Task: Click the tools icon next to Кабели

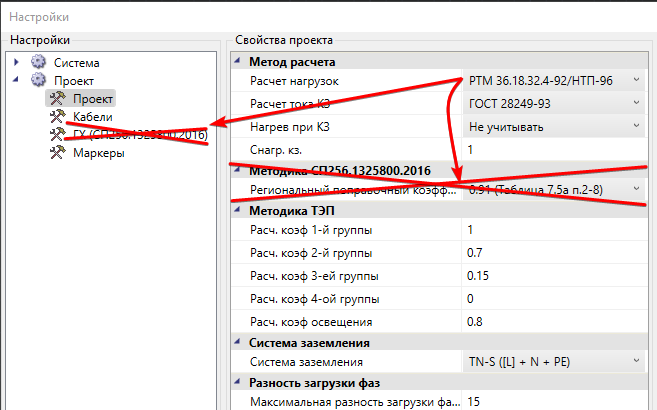Action: point(57,116)
